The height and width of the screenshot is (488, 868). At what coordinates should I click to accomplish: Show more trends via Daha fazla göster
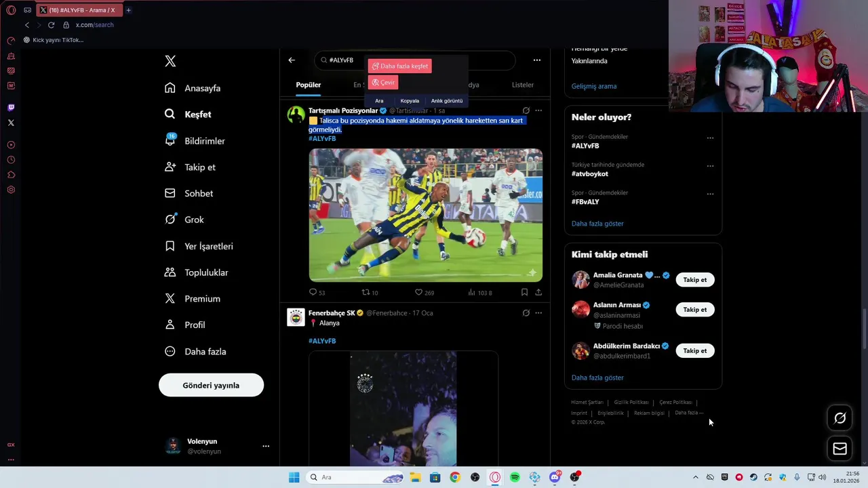point(597,224)
